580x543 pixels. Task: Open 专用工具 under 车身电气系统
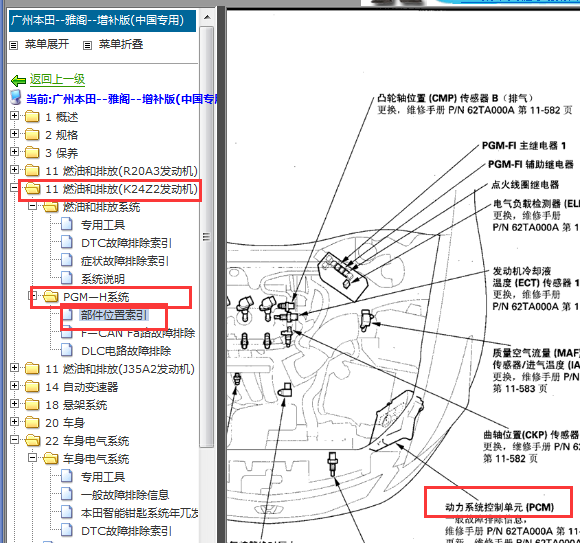[103, 477]
